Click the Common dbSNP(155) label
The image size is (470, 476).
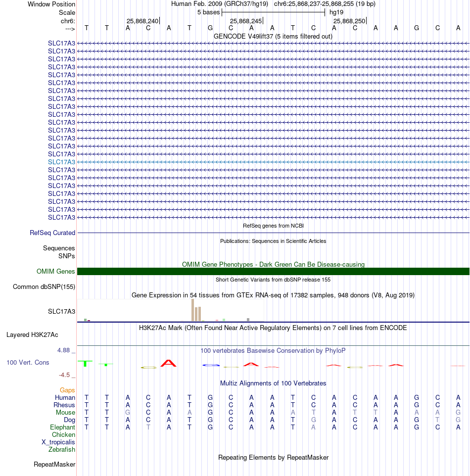[x=44, y=287]
